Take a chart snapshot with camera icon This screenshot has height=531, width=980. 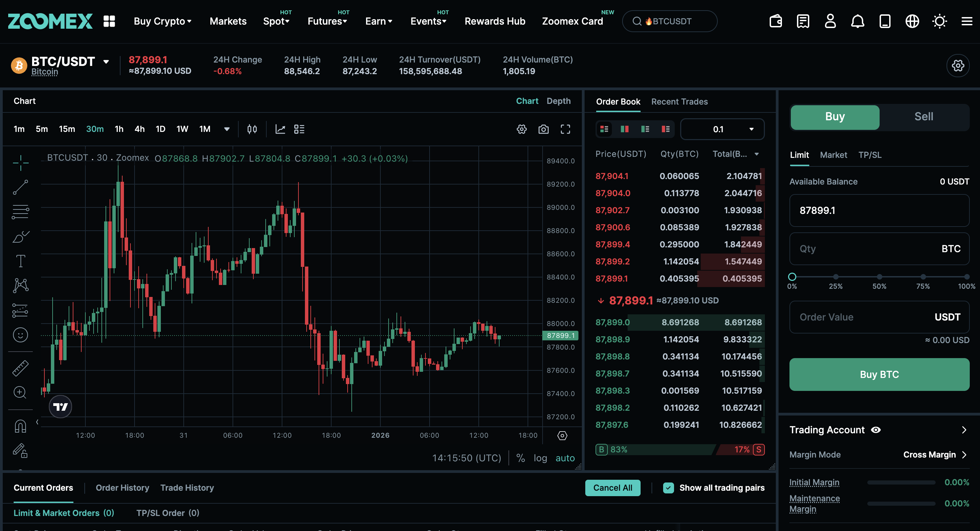(543, 130)
